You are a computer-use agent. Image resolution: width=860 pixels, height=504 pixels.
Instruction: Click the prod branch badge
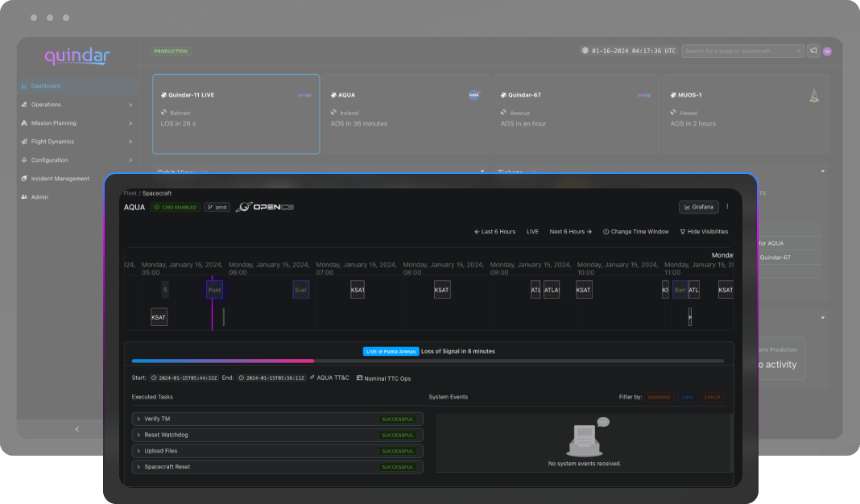click(217, 207)
